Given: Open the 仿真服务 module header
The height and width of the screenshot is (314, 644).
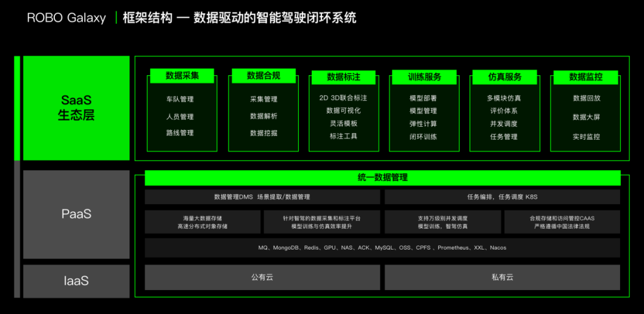Looking at the screenshot, I should [505, 77].
